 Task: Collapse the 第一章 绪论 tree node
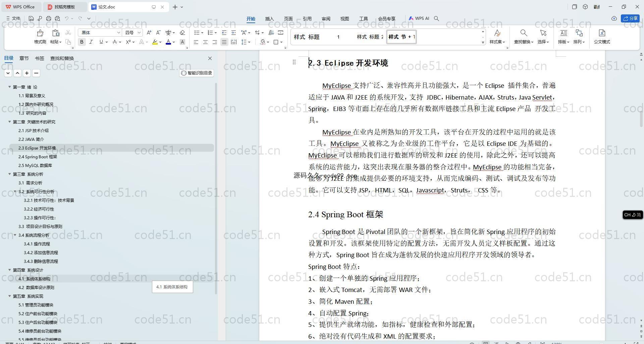[10, 87]
